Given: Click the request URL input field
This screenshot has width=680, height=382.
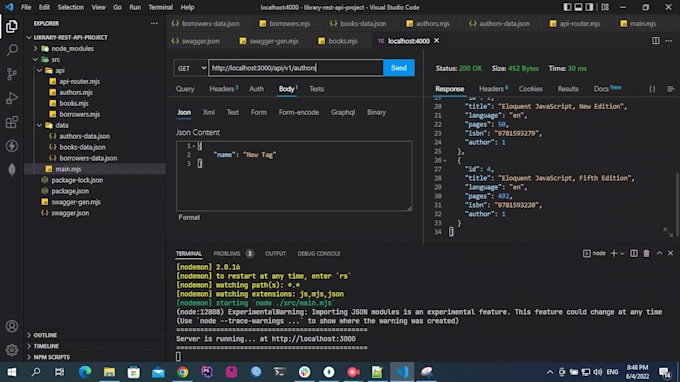Looking at the screenshot, I should pos(296,68).
